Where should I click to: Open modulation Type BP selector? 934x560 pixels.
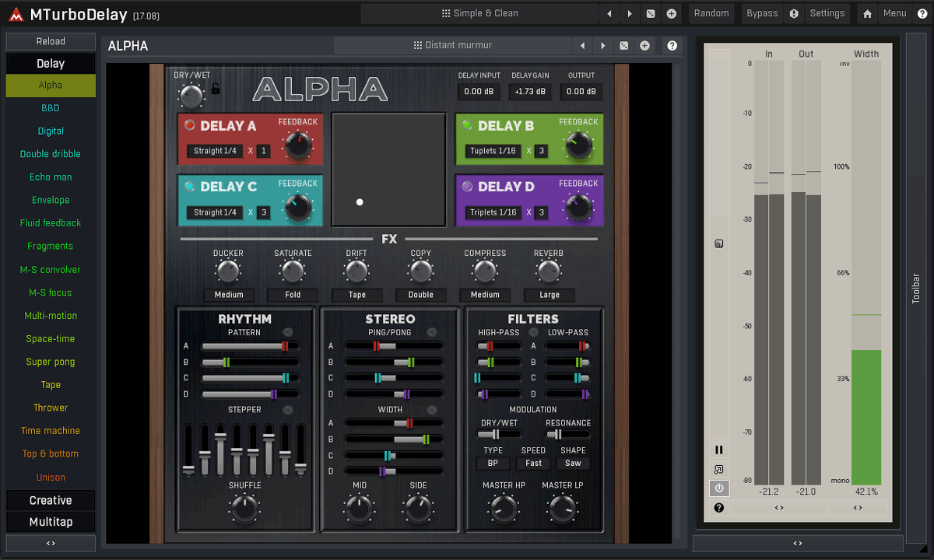pos(493,463)
